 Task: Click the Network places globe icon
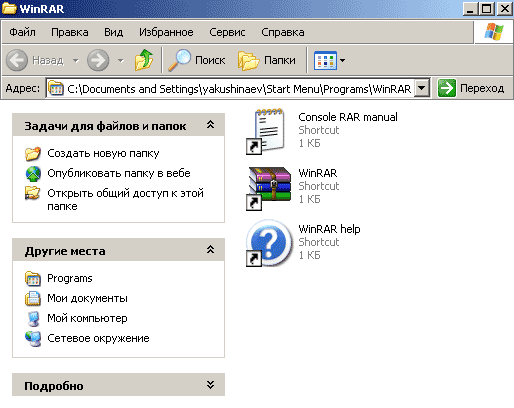tap(33, 339)
